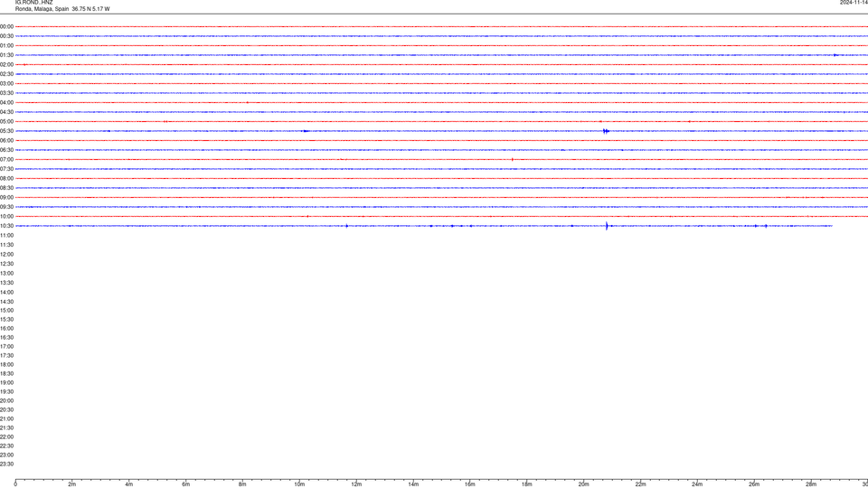
Task: Click the '22:30' time label
Action: (x=6, y=446)
